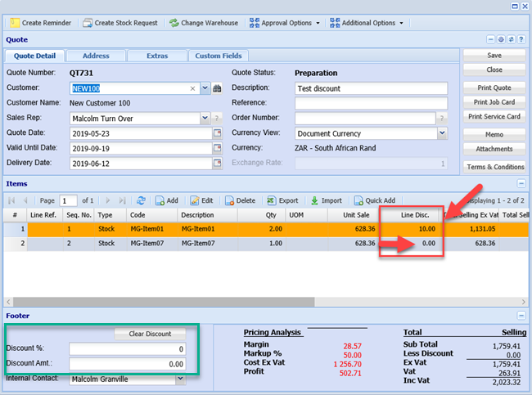Expand the Currency View combo box
Screen dimensions: 532x395
[442, 132]
